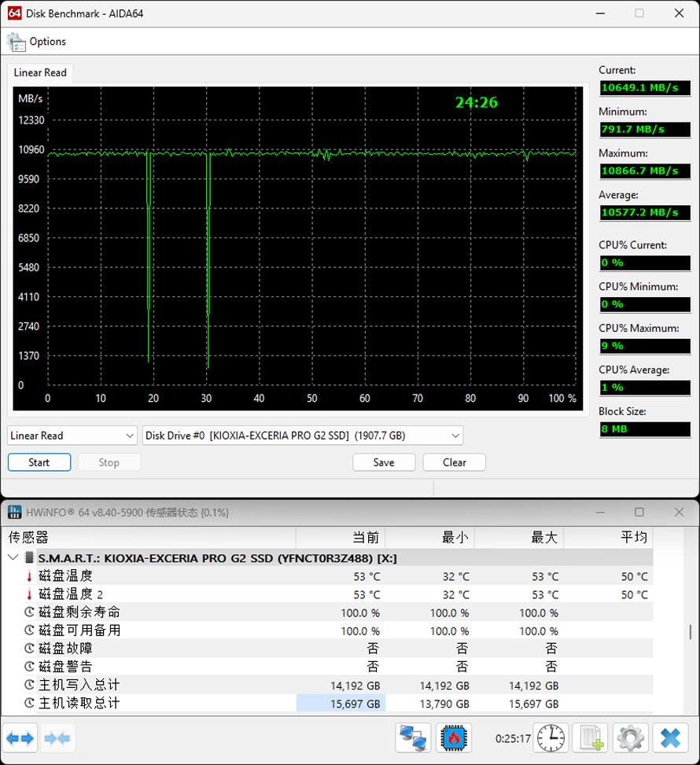Screen dimensions: 700x765
Task: Click the expand columns blue arrows icon
Action: [x=20, y=738]
